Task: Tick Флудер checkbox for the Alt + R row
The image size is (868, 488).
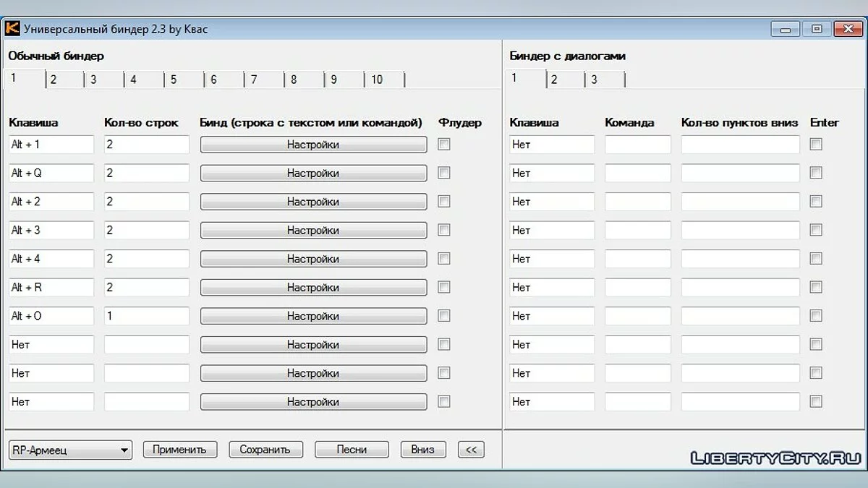Action: point(444,287)
